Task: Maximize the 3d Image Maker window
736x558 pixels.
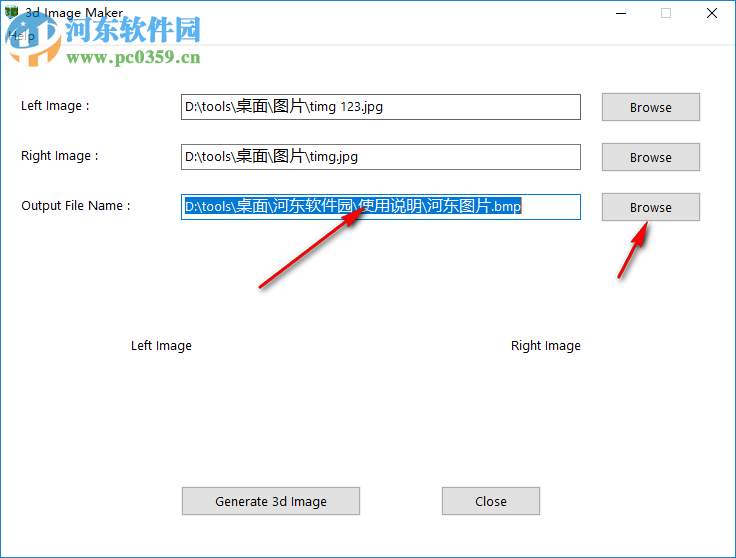Action: (x=666, y=13)
